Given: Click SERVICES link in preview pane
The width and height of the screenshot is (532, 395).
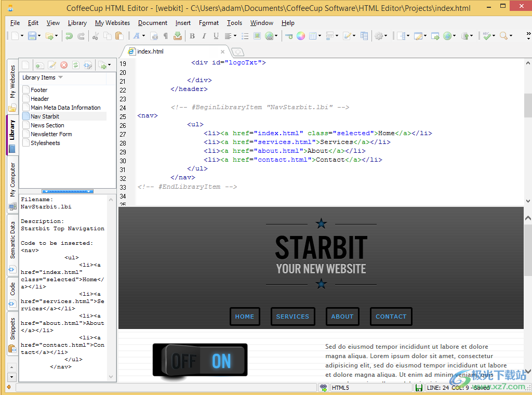Looking at the screenshot, I should coord(293,317).
